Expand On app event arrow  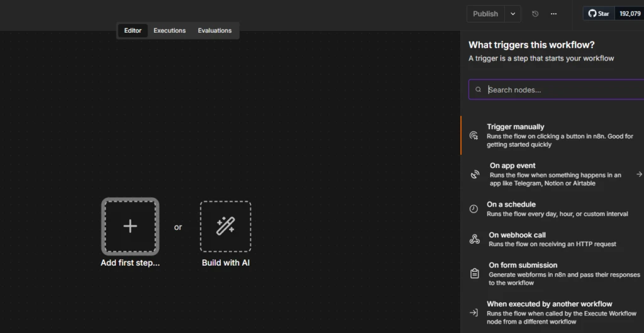pyautogui.click(x=639, y=174)
